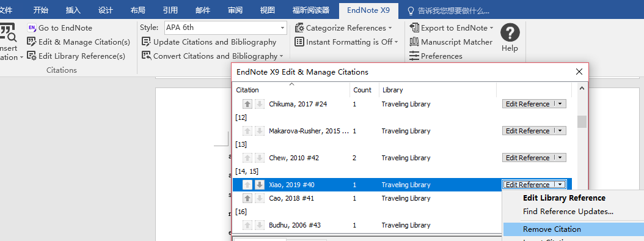Click Edit Reference for Makarova-Rusher, 2015

527,131
